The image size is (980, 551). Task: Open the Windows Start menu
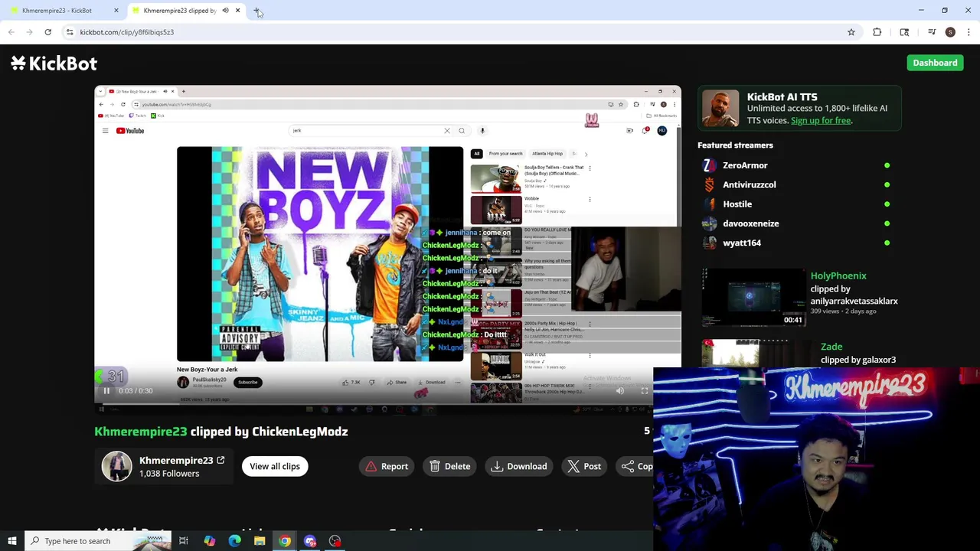(11, 541)
